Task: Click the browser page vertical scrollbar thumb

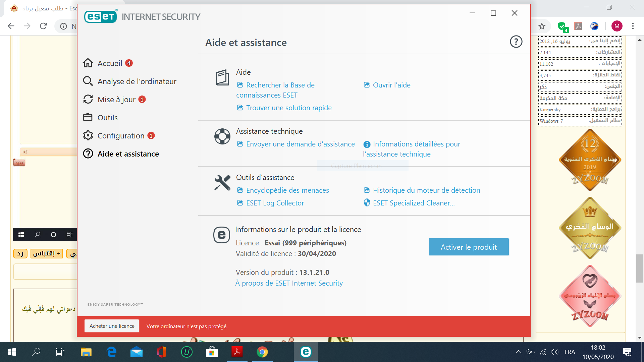Action: click(640, 268)
